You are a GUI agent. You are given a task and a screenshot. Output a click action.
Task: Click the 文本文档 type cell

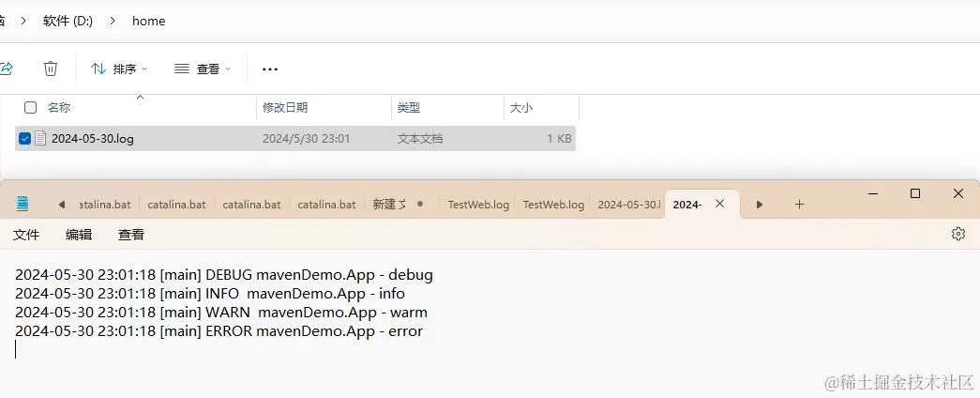click(420, 139)
